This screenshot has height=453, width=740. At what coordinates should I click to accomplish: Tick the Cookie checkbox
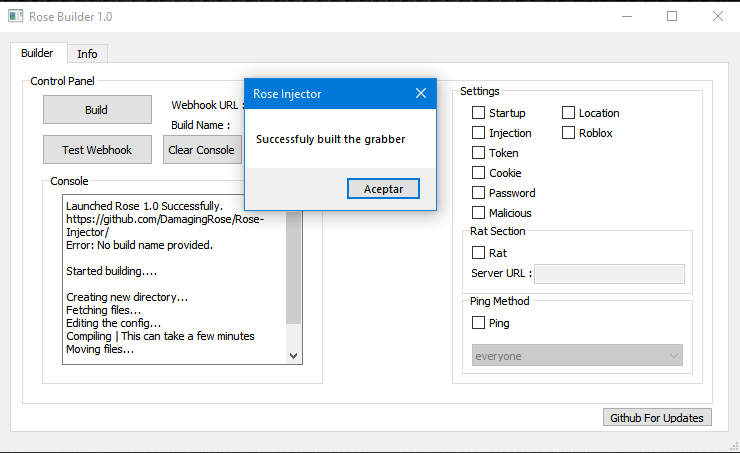coord(479,173)
